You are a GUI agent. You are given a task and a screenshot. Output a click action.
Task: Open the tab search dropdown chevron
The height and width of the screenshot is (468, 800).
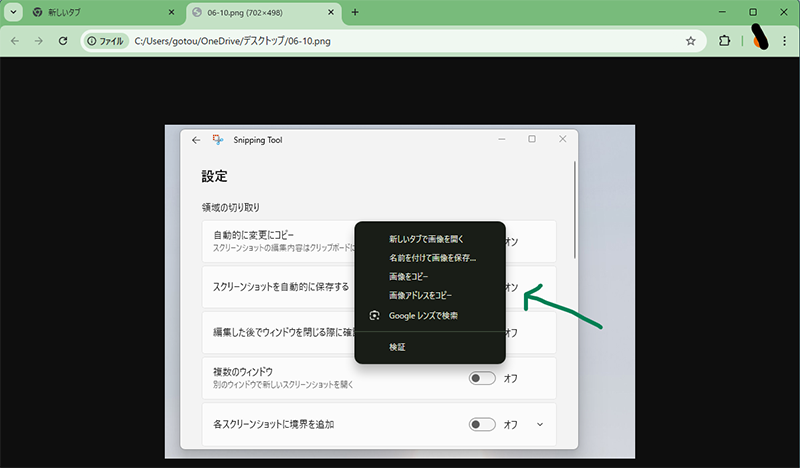click(x=13, y=12)
